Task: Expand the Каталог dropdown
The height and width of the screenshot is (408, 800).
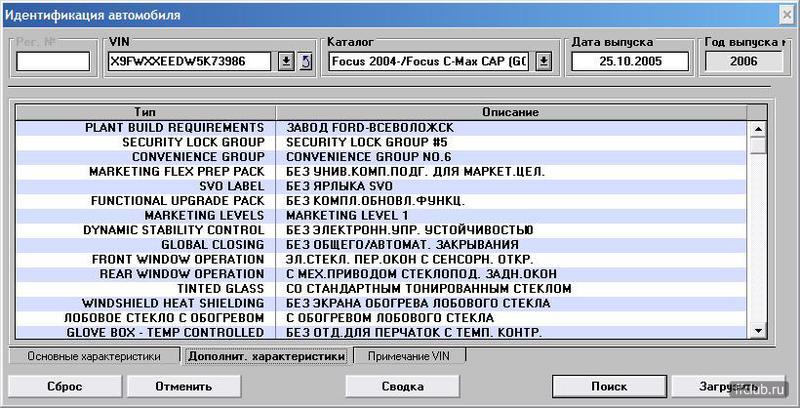Action: (544, 62)
